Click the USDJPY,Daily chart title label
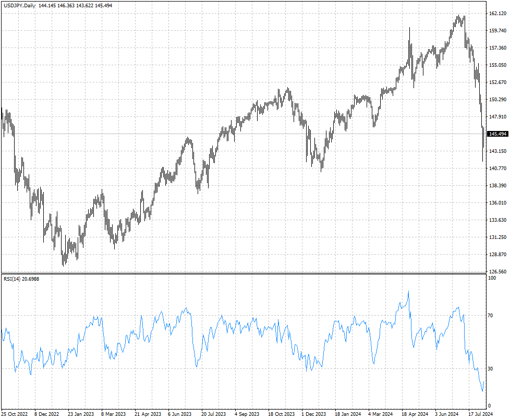Image resolution: width=510 pixels, height=420 pixels. pos(19,5)
